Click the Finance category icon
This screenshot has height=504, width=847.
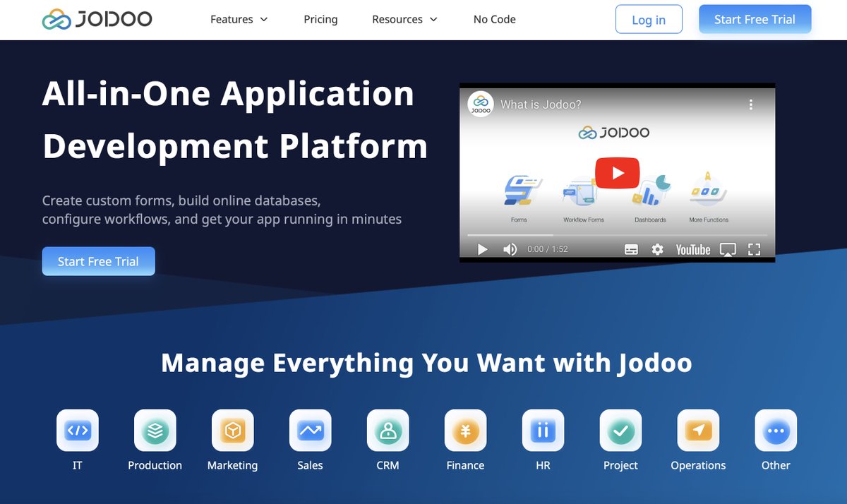(466, 430)
